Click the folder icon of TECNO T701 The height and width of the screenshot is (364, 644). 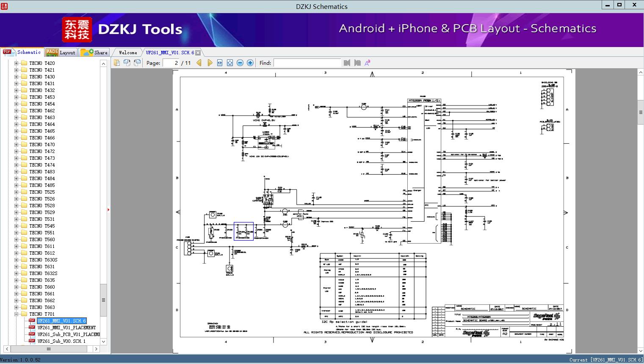point(24,314)
